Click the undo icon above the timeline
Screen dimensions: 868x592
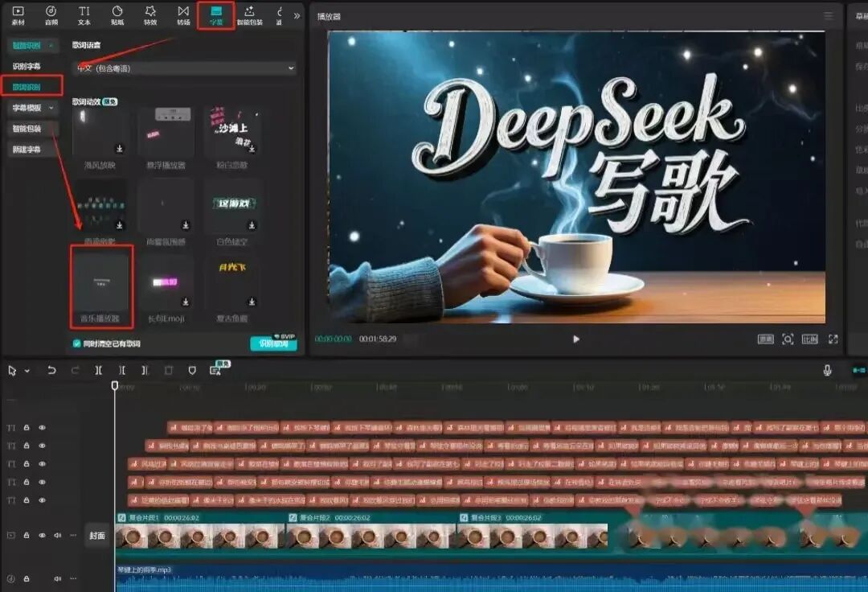pyautogui.click(x=52, y=370)
